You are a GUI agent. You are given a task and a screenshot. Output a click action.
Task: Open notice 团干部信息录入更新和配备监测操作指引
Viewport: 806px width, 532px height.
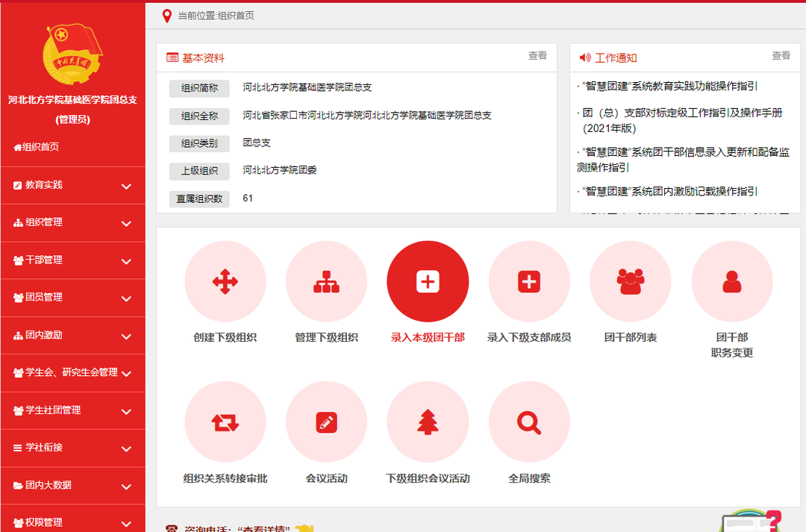683,160
